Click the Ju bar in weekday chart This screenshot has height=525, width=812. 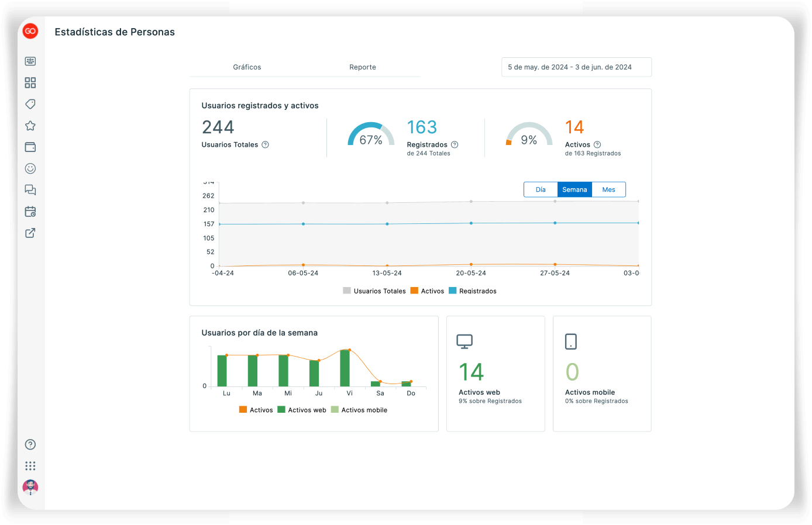tap(314, 374)
